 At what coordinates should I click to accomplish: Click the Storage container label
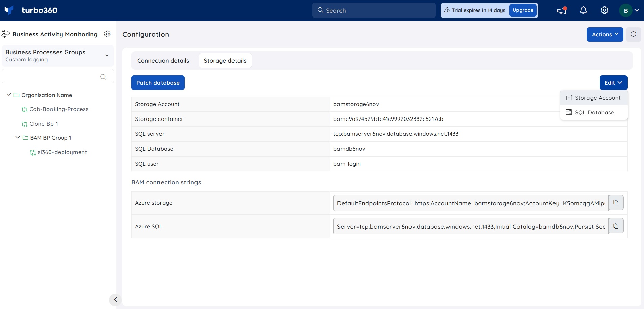point(159,119)
